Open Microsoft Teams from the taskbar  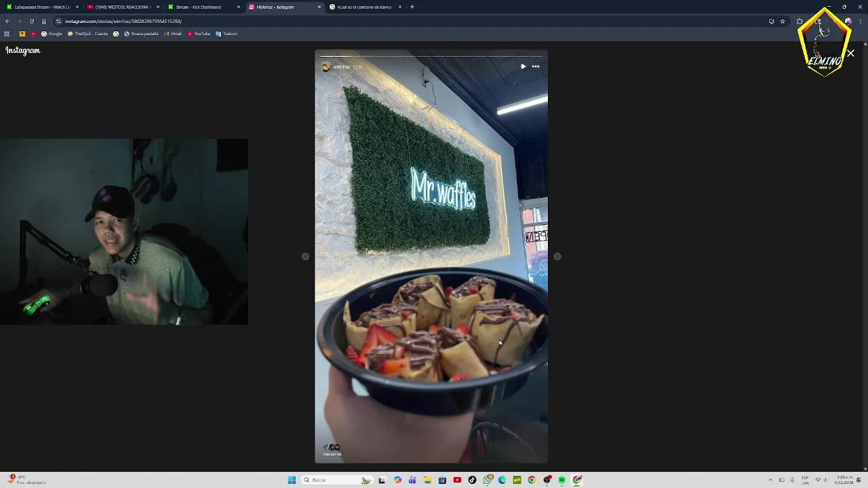coord(412,480)
